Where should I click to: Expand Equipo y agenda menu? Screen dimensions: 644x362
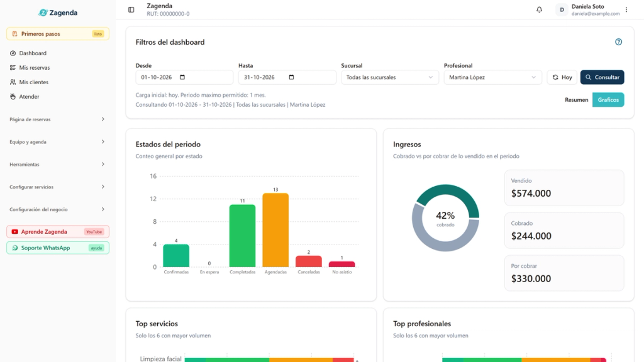(x=57, y=141)
